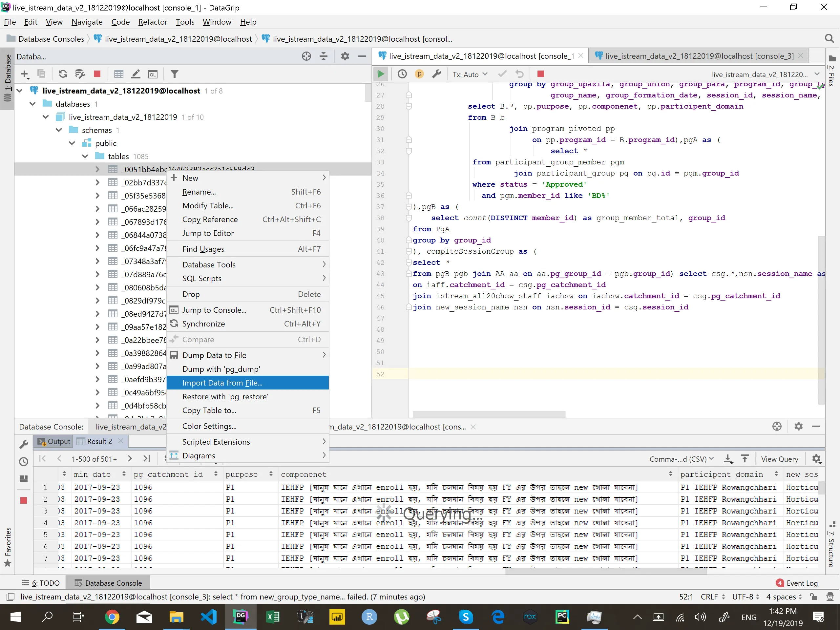Select Import Data from File menu entry
Screen dimensions: 840x630
click(x=222, y=382)
